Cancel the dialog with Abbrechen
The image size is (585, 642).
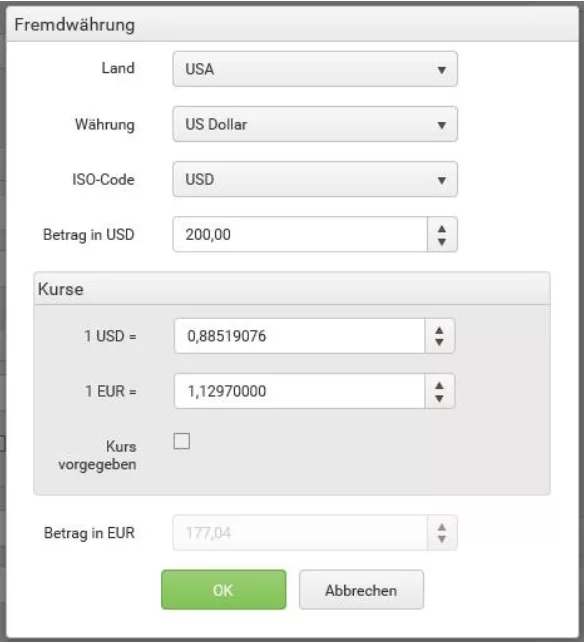pos(361,590)
